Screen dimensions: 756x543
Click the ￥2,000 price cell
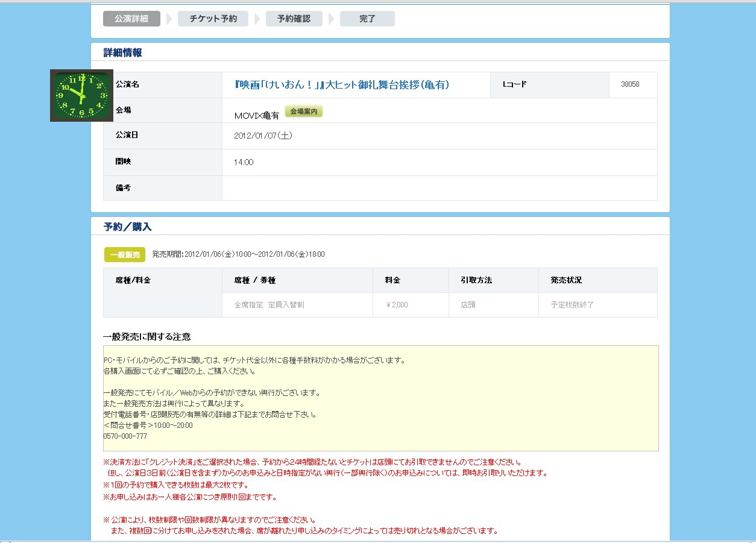point(397,305)
